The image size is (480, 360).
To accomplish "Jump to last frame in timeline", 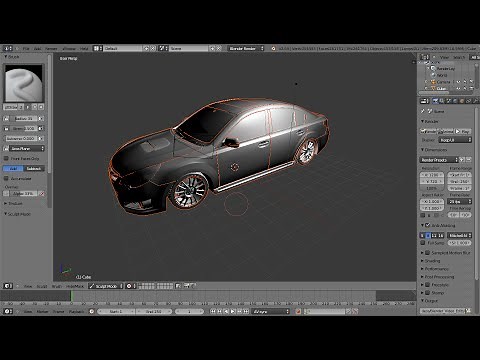I will (246, 311).
